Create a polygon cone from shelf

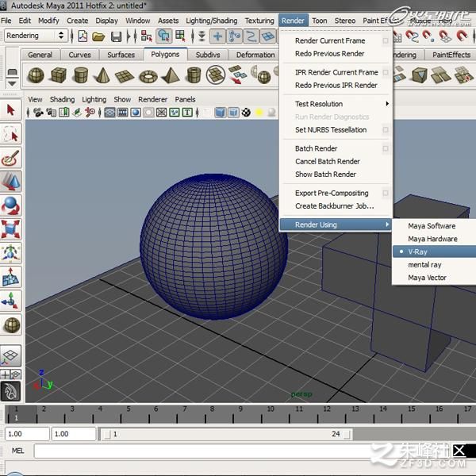103,75
